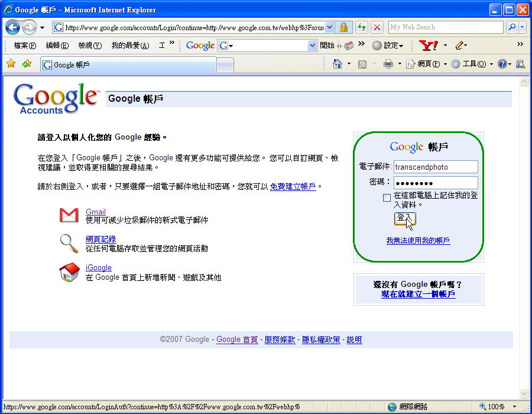Click the magnifying glass web history icon
Viewport: 532px width, 414px height.
69,243
